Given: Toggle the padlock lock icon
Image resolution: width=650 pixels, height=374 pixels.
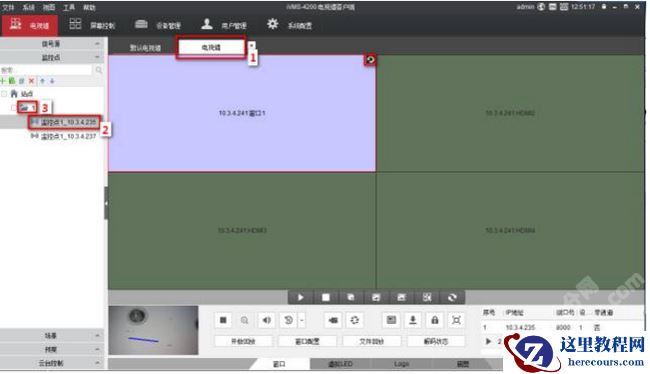Looking at the screenshot, I should pos(434,320).
